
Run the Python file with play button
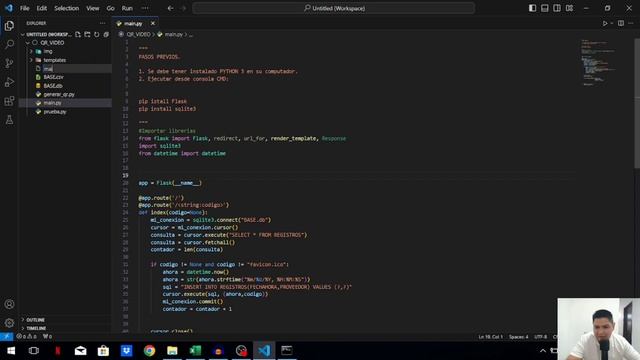point(605,23)
